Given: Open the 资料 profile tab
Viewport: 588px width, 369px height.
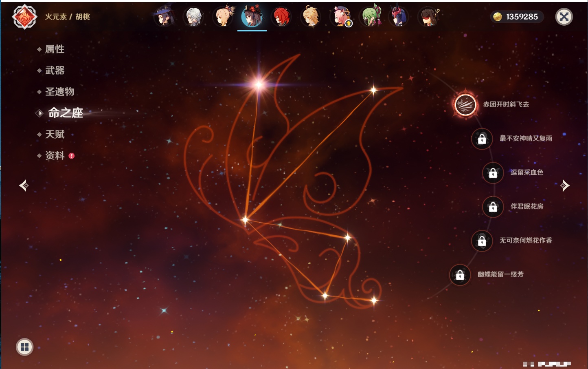Looking at the screenshot, I should pyautogui.click(x=55, y=155).
